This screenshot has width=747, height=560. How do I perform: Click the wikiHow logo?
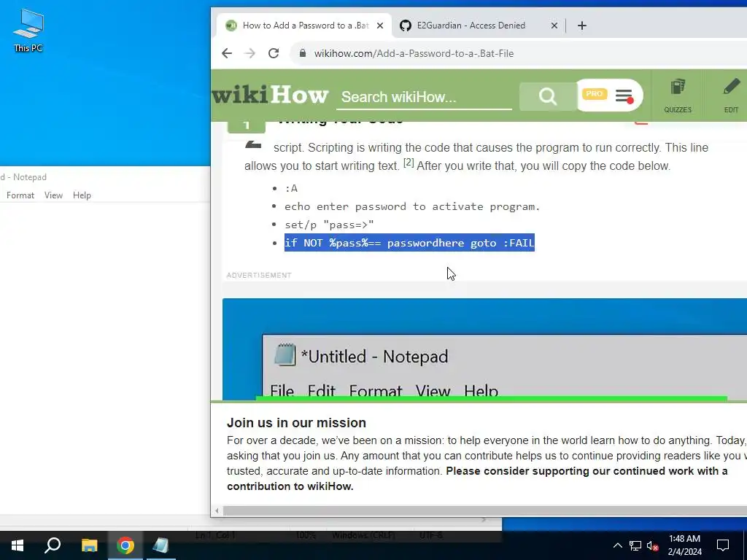pyautogui.click(x=270, y=95)
